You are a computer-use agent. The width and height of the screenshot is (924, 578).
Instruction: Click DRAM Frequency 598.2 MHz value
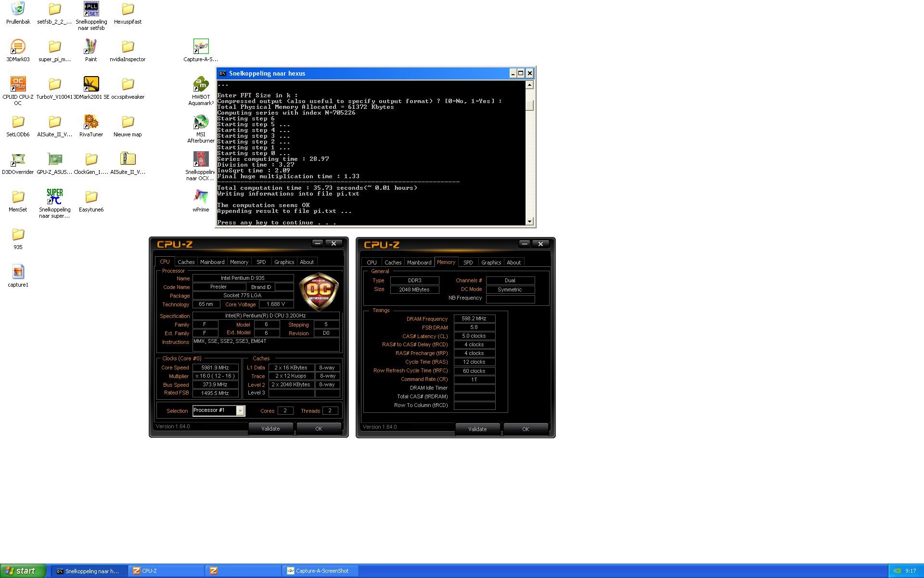point(474,318)
